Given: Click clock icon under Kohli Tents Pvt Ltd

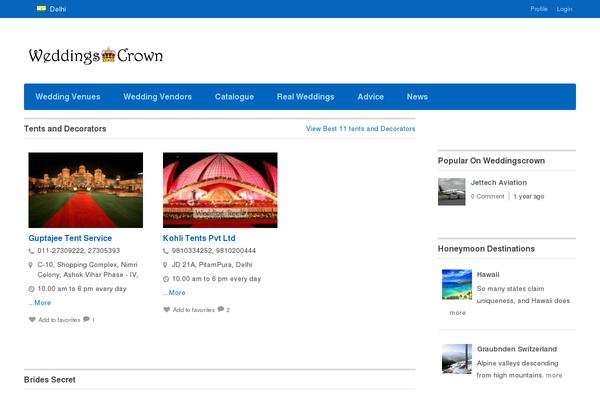Looking at the screenshot, I should click(166, 279).
